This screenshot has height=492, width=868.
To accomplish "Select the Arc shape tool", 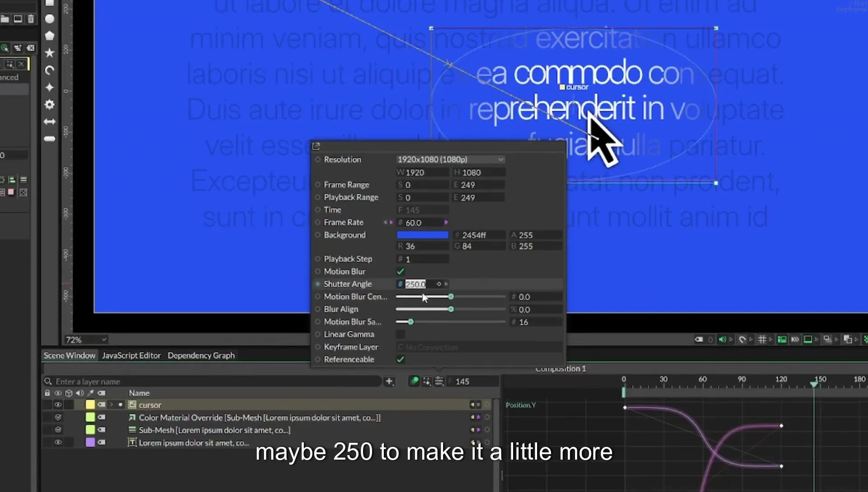I will tap(50, 70).
